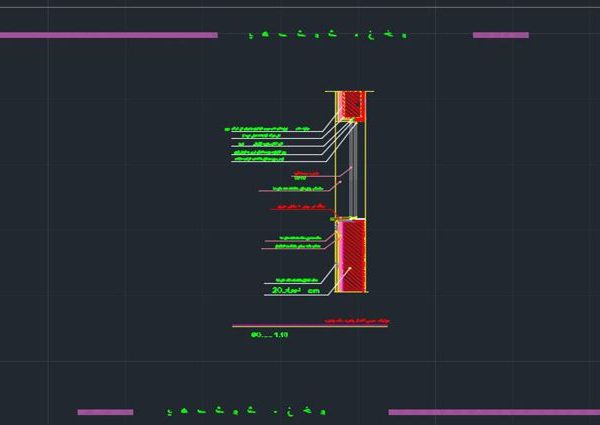Click the short magenta bar at top right
Screen dimensions: 600x425
[500, 35]
